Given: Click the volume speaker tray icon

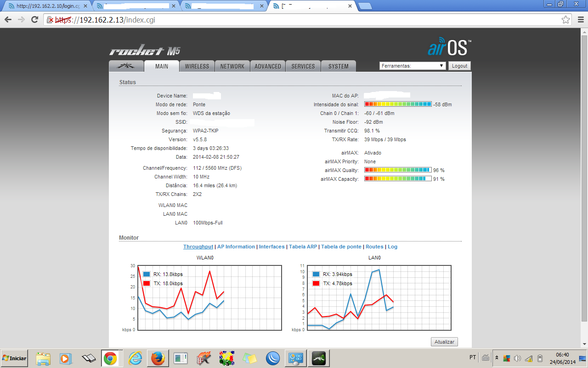Looking at the screenshot, I should [x=518, y=358].
